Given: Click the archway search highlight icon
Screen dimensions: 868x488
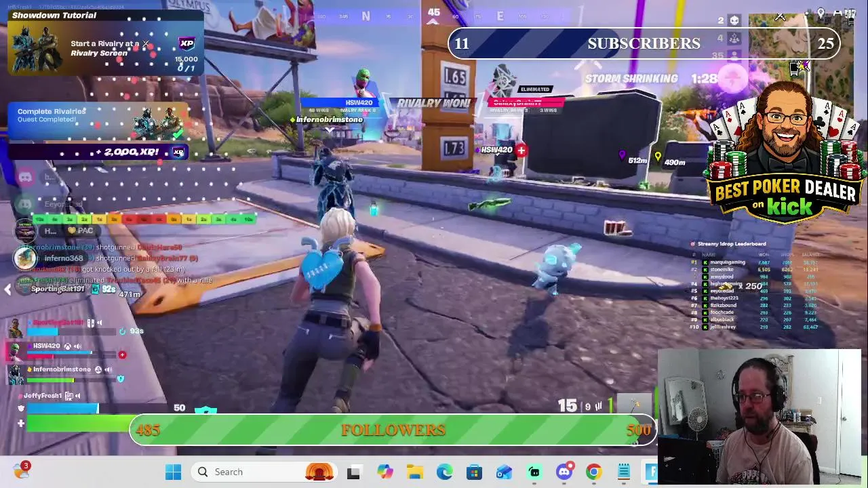Looking at the screenshot, I should 319,472.
